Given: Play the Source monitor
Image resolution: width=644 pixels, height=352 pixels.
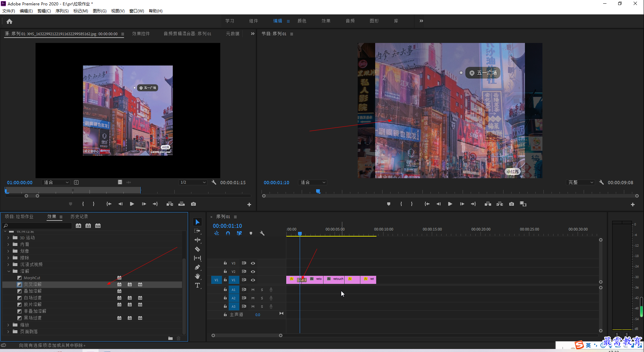Looking at the screenshot, I should pos(132,204).
